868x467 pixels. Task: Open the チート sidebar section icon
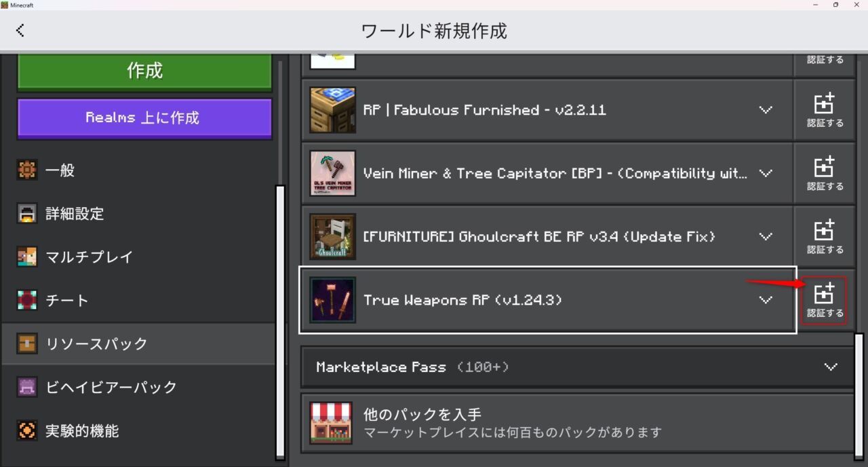(27, 300)
